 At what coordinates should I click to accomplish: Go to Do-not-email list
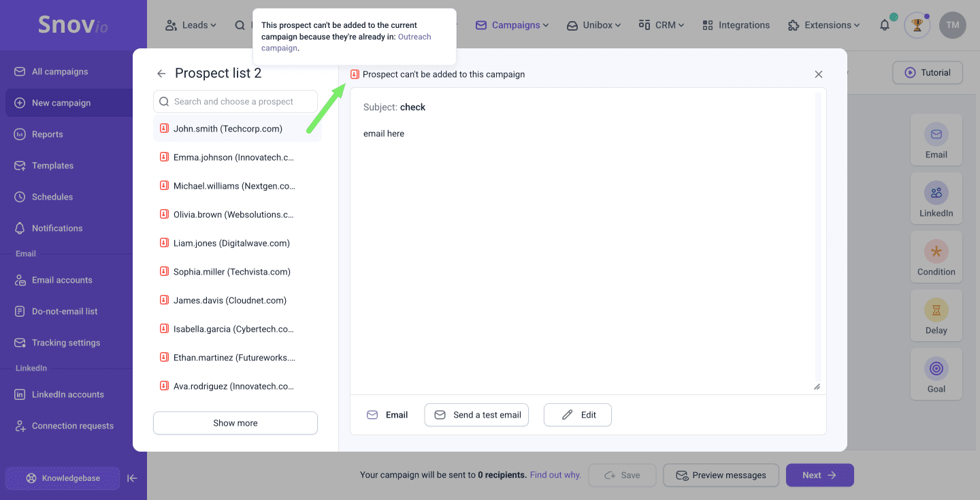[65, 311]
